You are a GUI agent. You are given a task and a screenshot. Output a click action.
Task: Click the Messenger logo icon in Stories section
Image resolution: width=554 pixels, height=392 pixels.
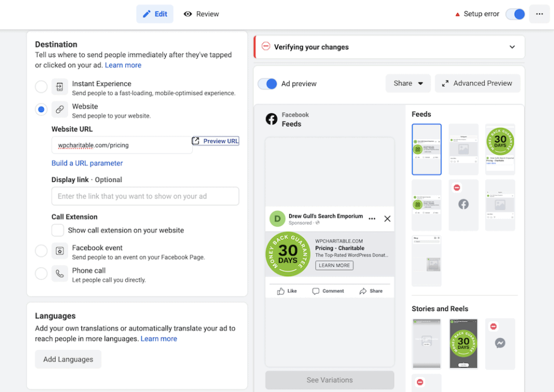click(x=500, y=343)
